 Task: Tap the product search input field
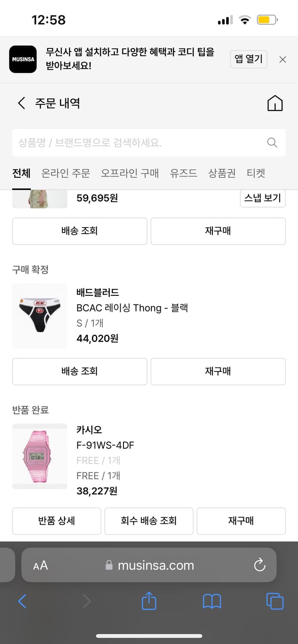(x=129, y=143)
